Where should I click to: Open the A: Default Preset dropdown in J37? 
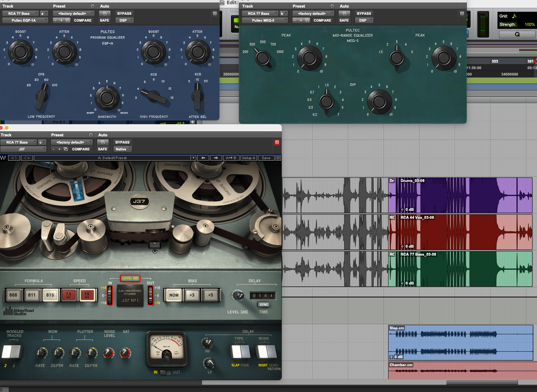click(115, 158)
